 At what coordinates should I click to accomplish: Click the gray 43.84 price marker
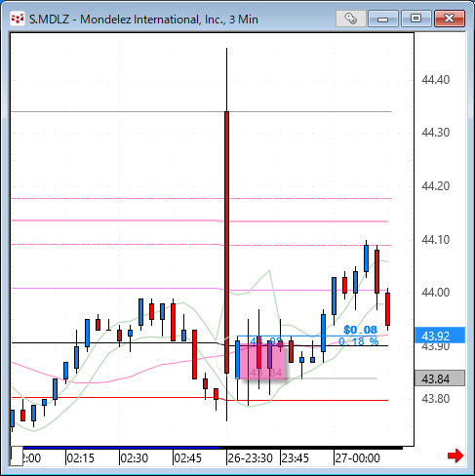coord(440,378)
